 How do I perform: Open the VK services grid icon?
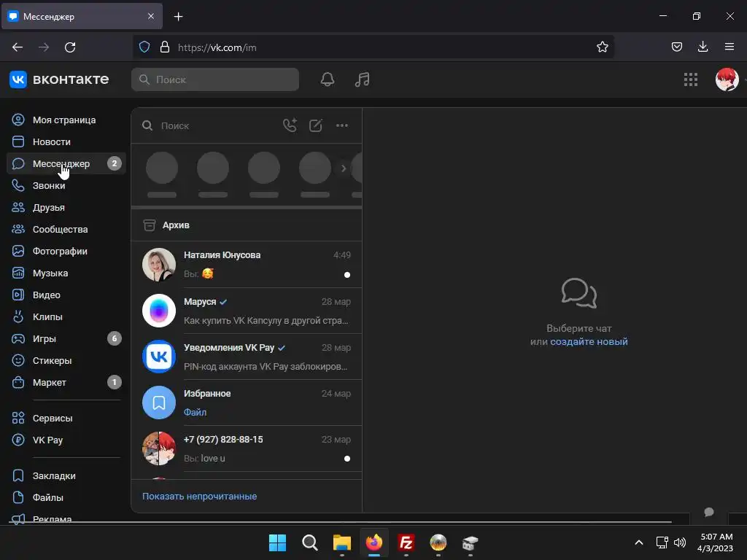[690, 79]
